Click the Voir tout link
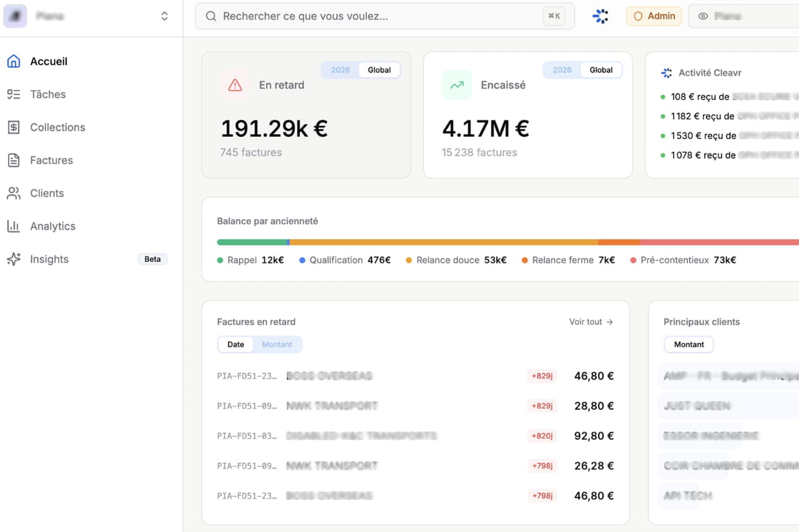Viewport: 799px width, 532px height. [591, 322]
